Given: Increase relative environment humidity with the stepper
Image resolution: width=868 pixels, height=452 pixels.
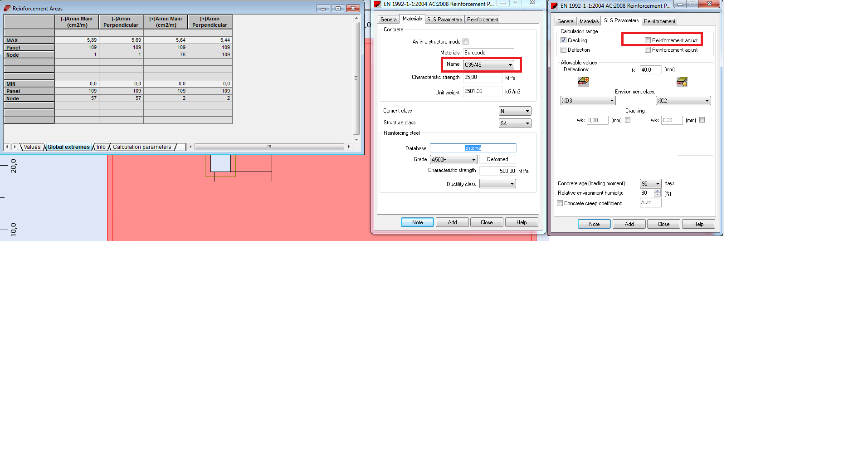Looking at the screenshot, I should [657, 191].
